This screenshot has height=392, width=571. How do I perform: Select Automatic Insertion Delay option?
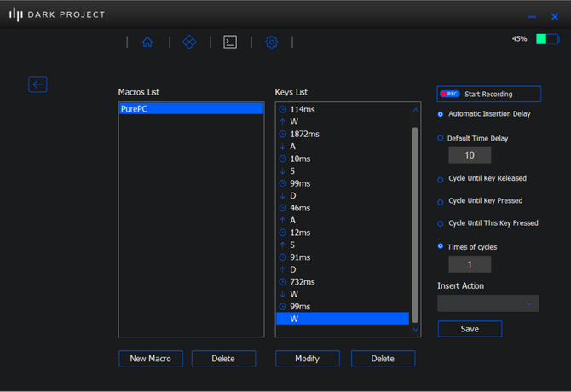pos(441,114)
